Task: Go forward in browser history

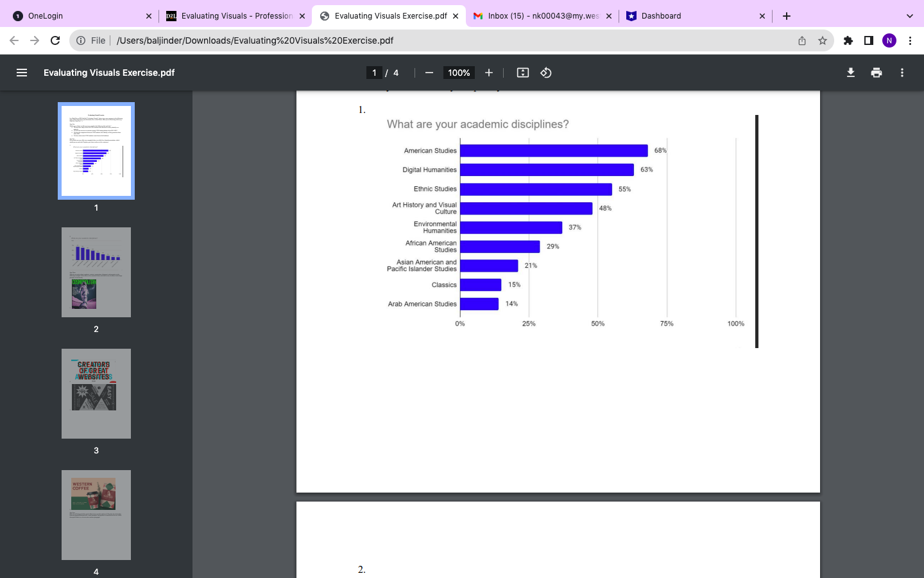Action: [x=35, y=40]
